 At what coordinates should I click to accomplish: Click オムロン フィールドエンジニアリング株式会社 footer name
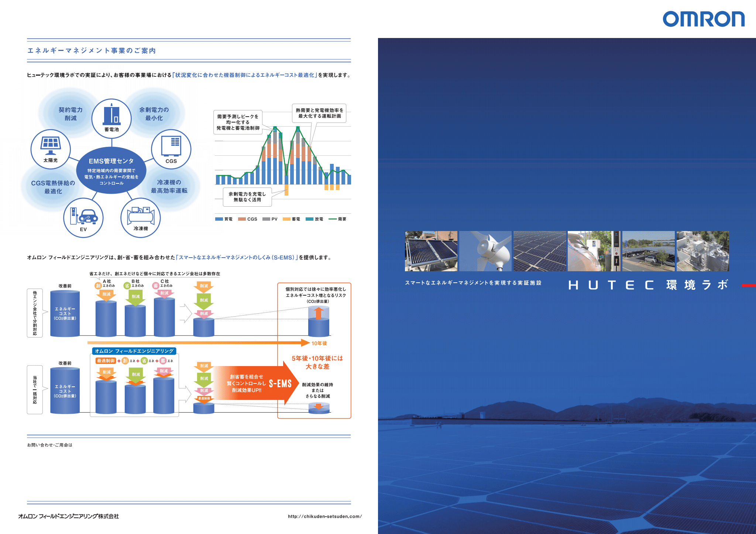click(69, 516)
